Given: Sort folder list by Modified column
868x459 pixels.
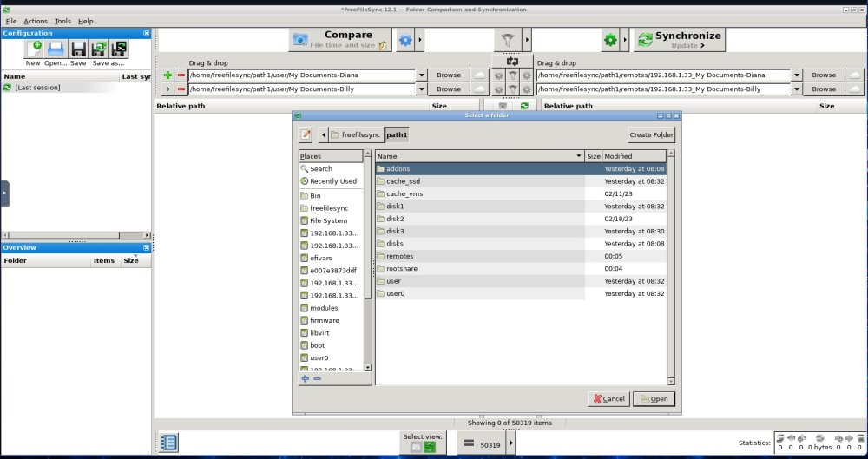Looking at the screenshot, I should coord(634,156).
